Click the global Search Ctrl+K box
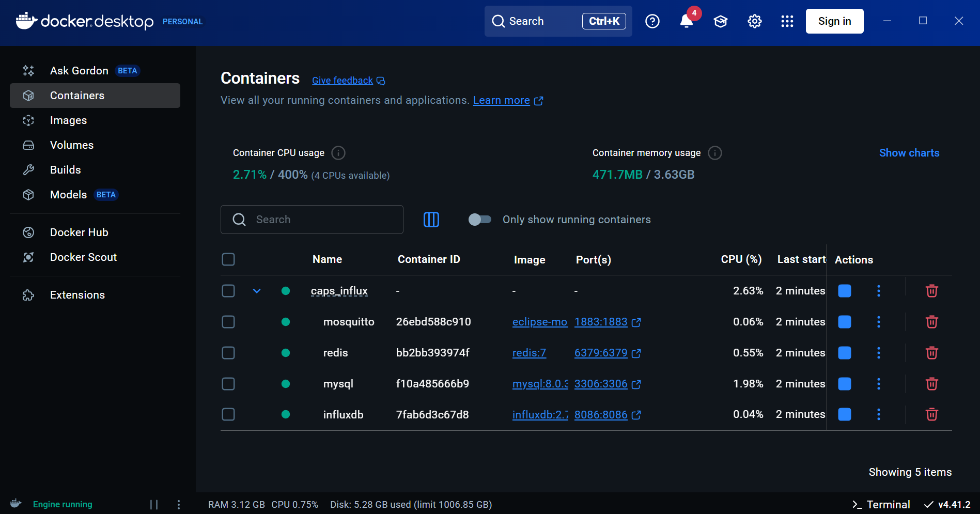This screenshot has height=514, width=980. (x=558, y=21)
